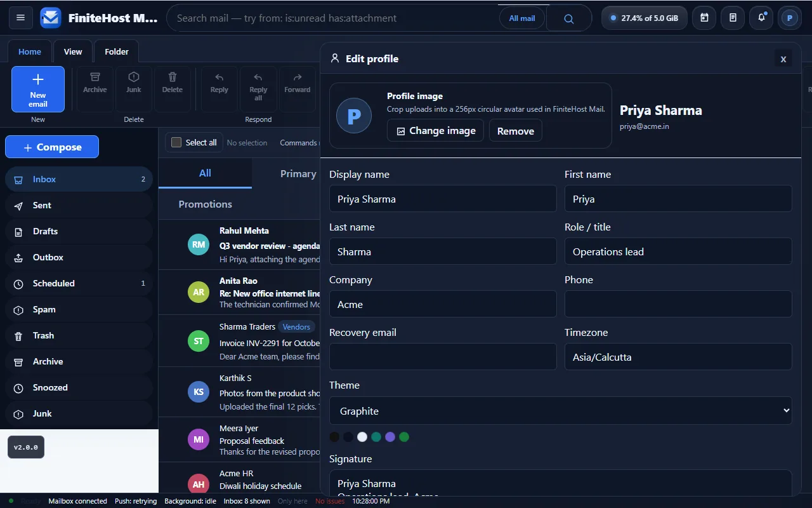
Task: Click the Junk ribbon button
Action: 134,90
